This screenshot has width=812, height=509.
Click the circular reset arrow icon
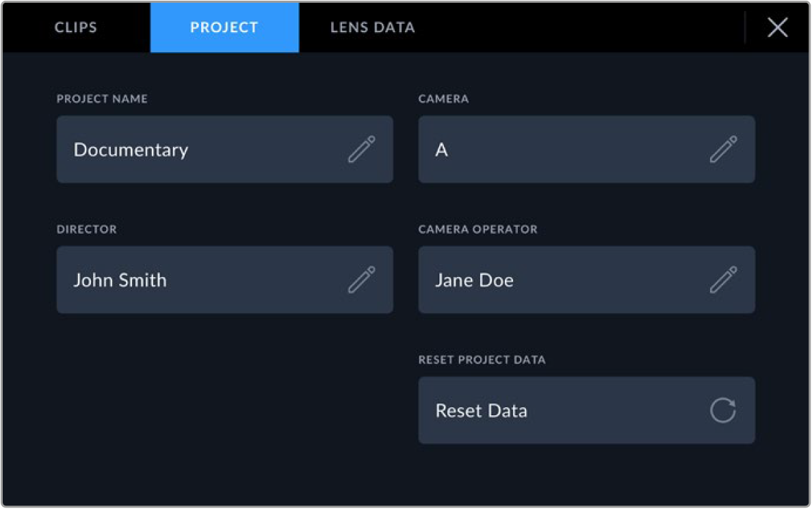[722, 410]
